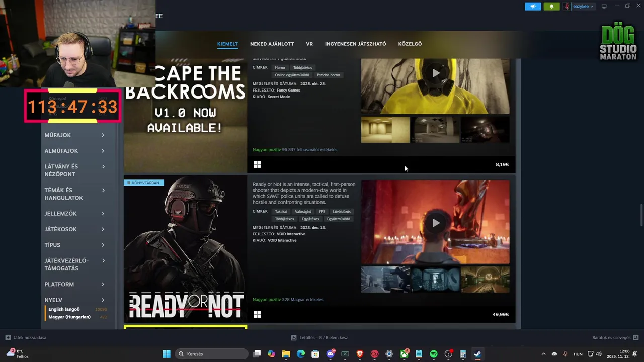Open Spotify from the taskbar
644x362 pixels.
pyautogui.click(x=434, y=354)
